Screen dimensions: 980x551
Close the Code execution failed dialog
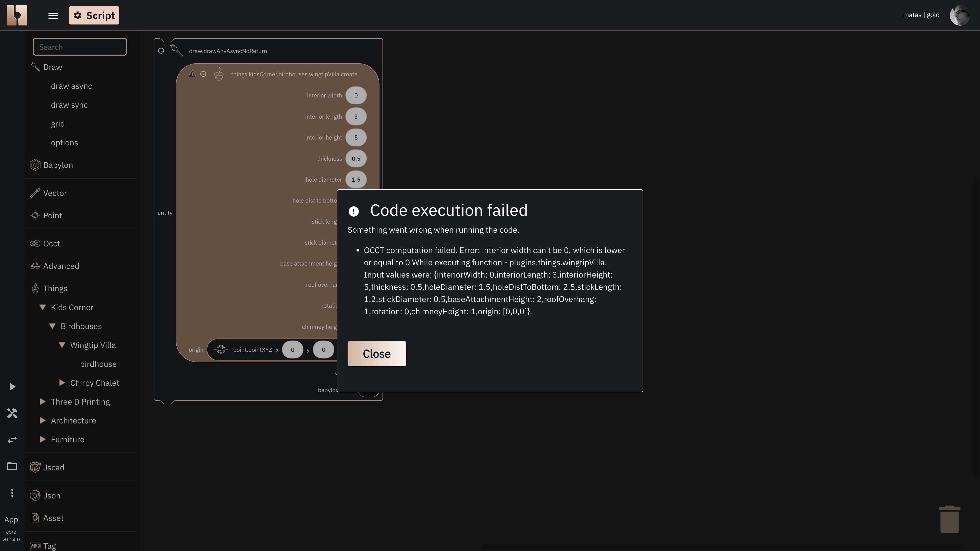pyautogui.click(x=377, y=354)
